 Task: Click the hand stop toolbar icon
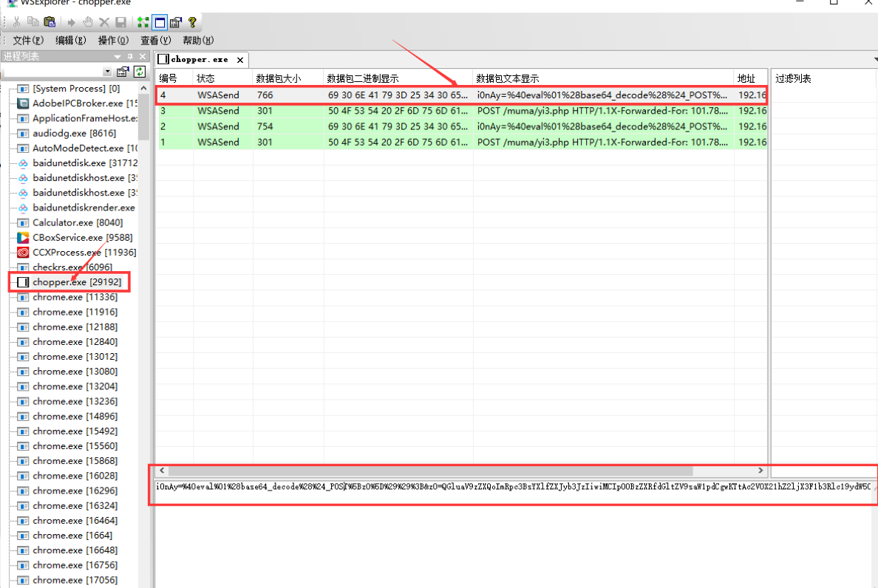88,22
